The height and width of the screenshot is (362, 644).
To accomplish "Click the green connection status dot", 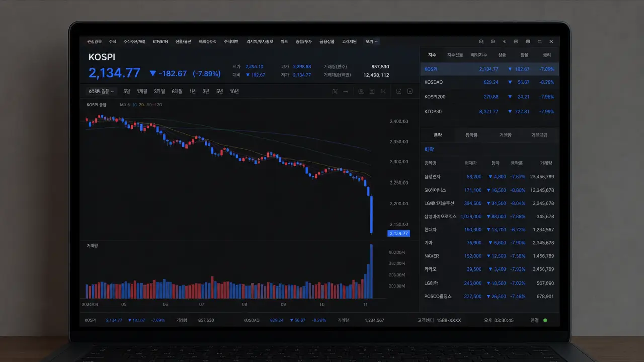I will [545, 320].
